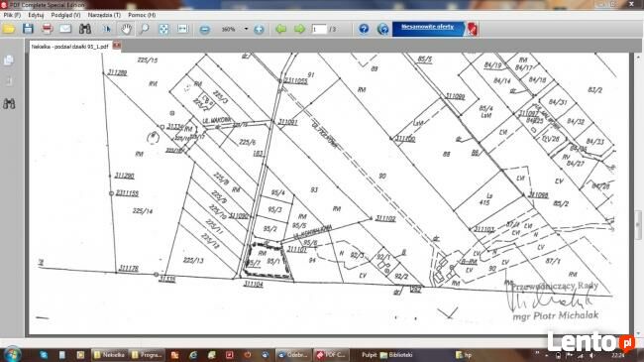Image resolution: width=644 pixels, height=362 pixels.
Task: Fit the page to width
Action: [182, 29]
